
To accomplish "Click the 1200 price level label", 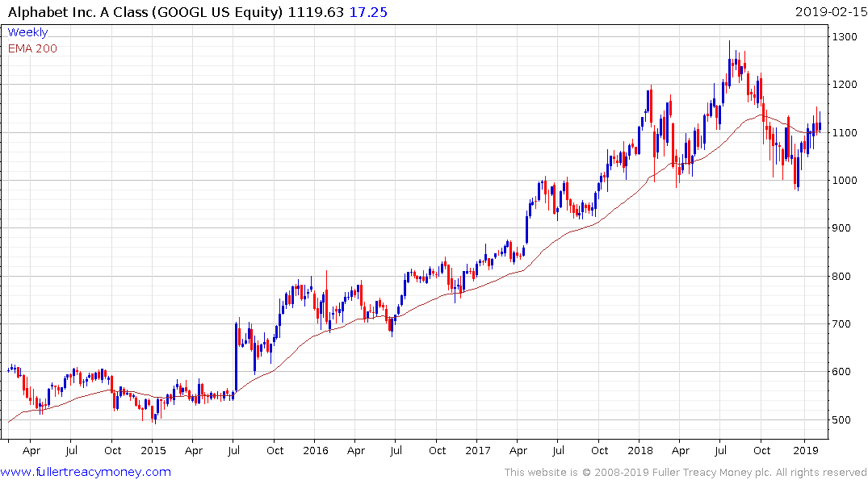I will pyautogui.click(x=845, y=85).
